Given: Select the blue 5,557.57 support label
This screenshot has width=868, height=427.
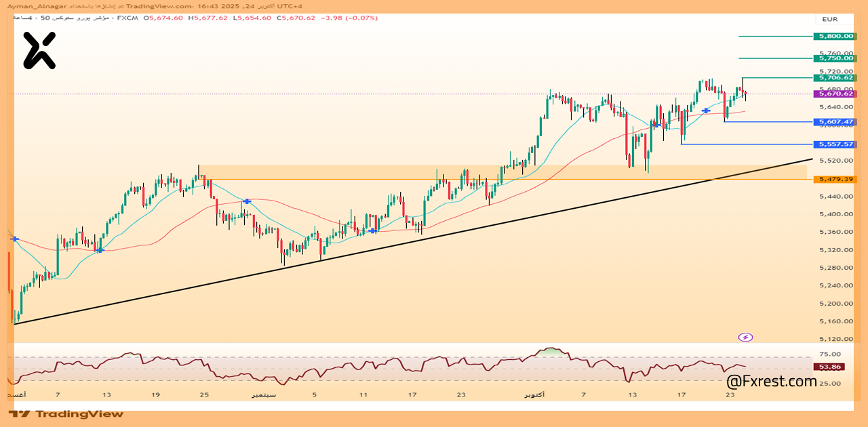Looking at the screenshot, I should (835, 144).
